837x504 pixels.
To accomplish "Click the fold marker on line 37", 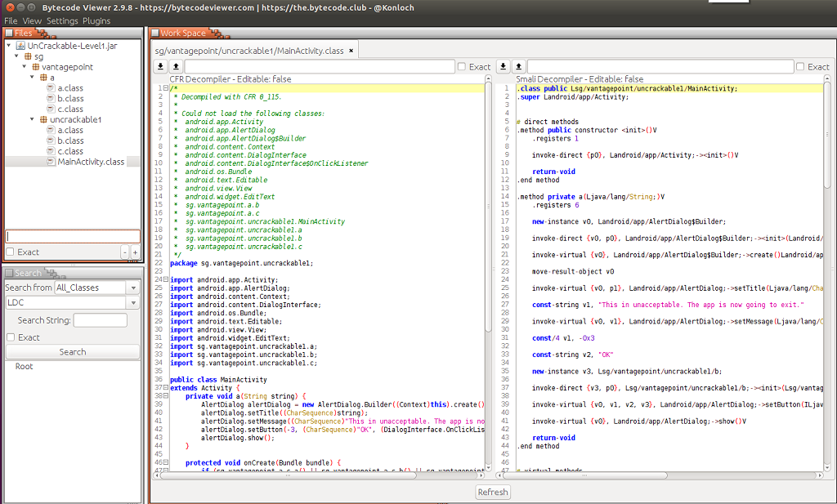I will coord(166,388).
